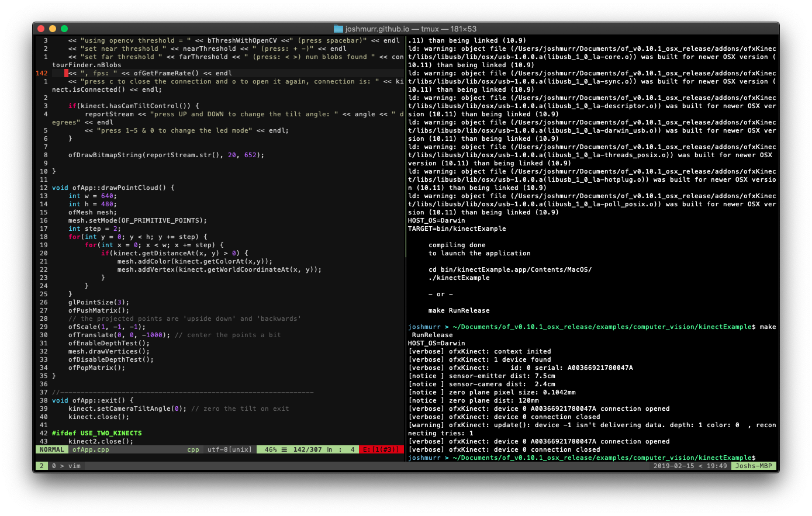Click the 142/307 line counter in the statusline
The image size is (812, 516).
point(307,449)
